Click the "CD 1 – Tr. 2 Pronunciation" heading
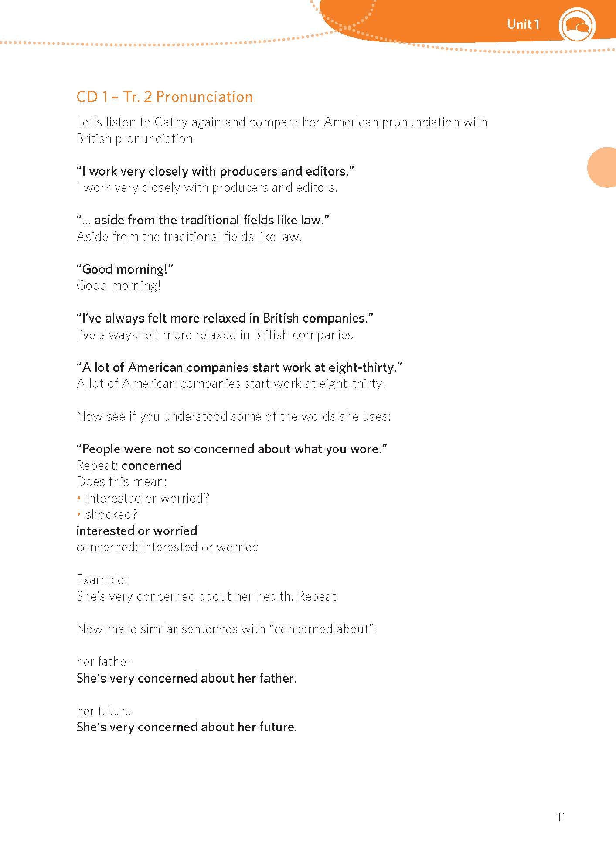616x863 pixels. tap(164, 97)
